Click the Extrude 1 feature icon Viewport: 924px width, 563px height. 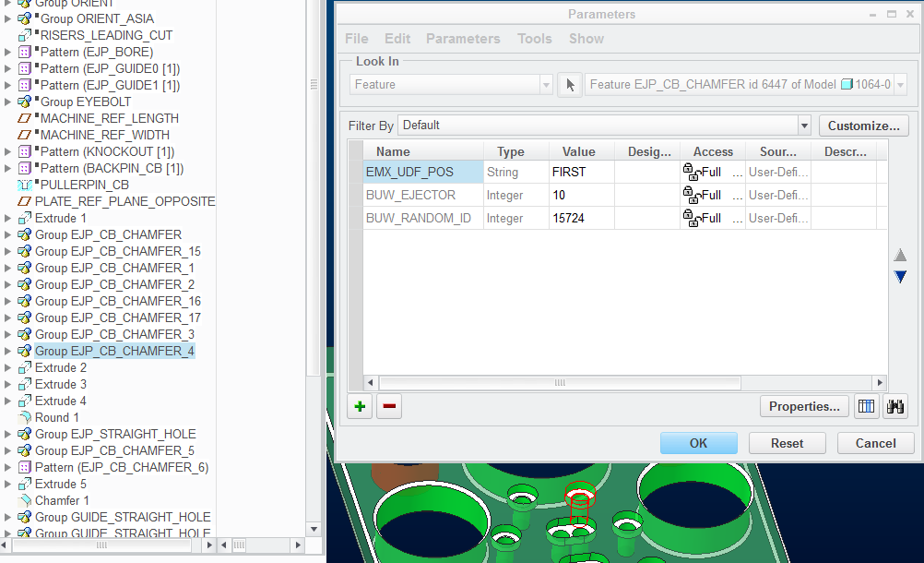coord(24,218)
